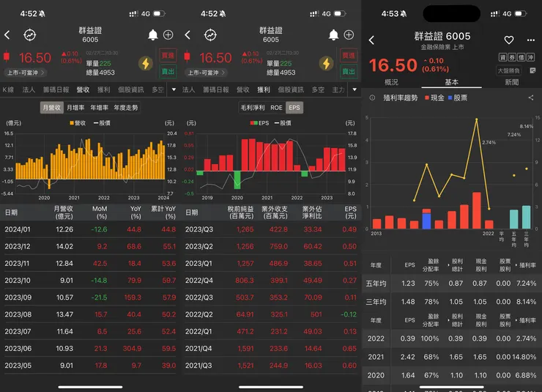The width and height of the screenshot is (542, 392).
Task: Tap 賣出 sell button on left screen
Action: click(x=168, y=72)
